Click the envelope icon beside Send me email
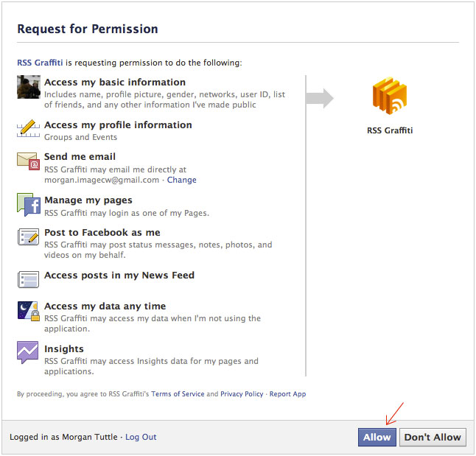Image resolution: width=476 pixels, height=456 pixels. (28, 161)
